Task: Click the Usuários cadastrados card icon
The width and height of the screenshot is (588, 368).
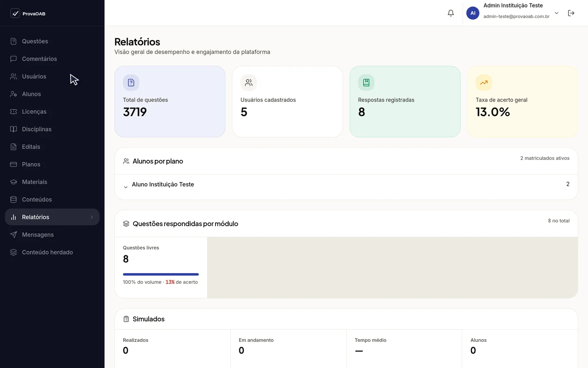Action: [249, 83]
